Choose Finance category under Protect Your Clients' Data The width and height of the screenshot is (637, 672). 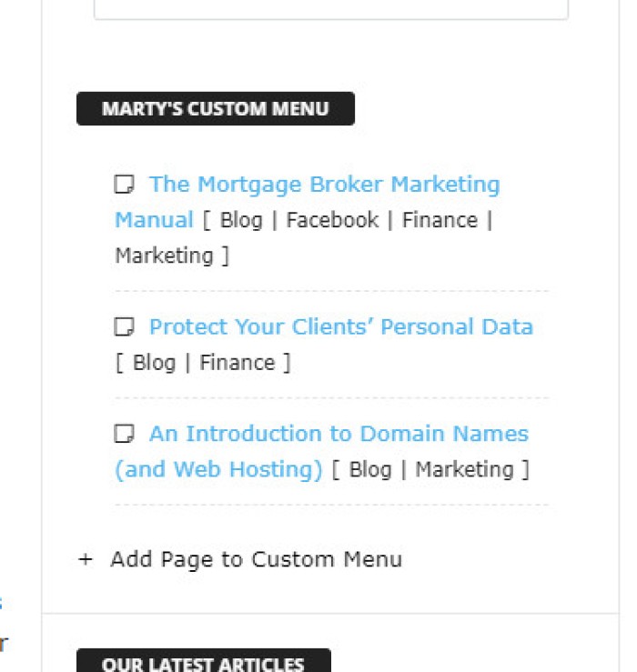(x=237, y=363)
